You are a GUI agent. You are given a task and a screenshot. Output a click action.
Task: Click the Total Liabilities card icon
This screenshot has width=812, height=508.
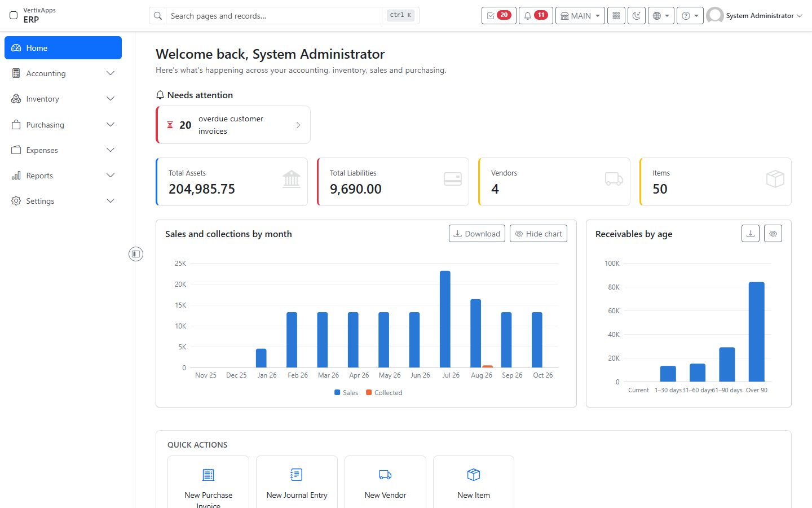pyautogui.click(x=453, y=179)
